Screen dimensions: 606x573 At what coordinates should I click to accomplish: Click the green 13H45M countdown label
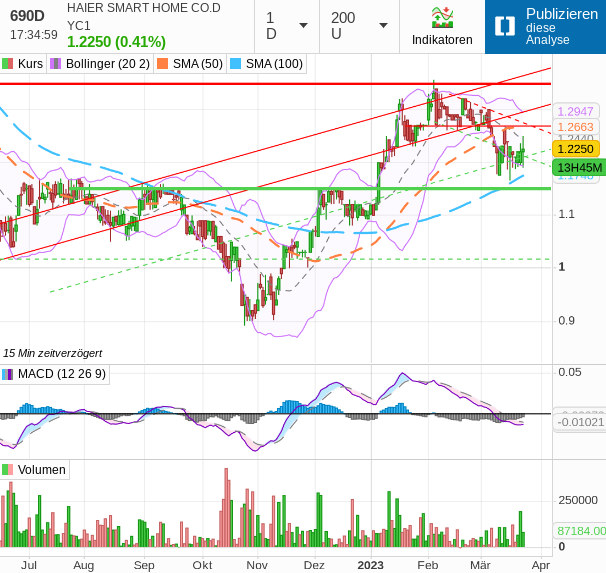point(579,168)
